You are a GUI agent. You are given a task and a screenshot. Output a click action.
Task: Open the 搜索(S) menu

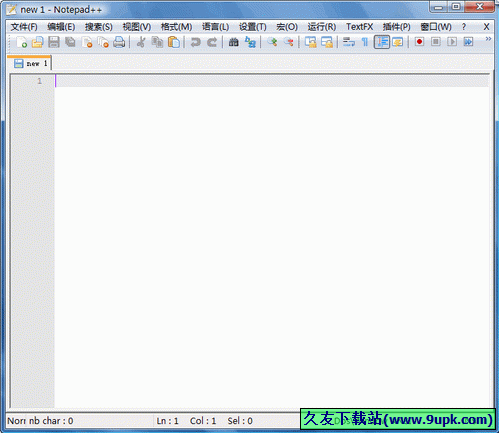(x=99, y=27)
